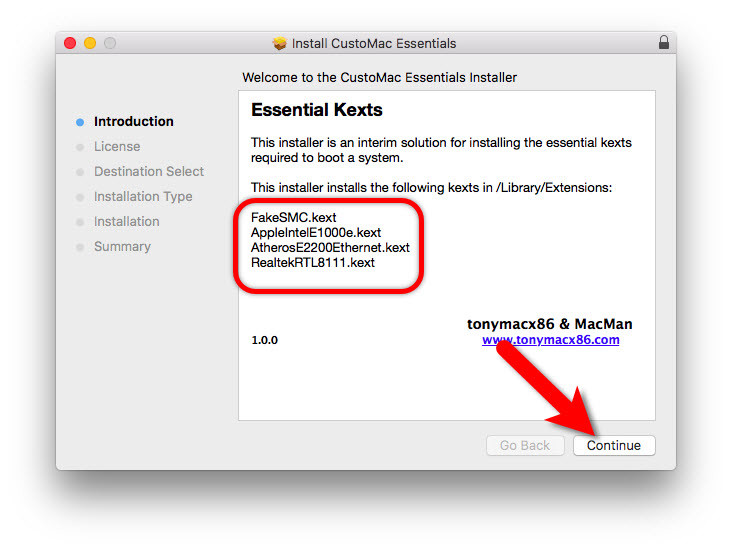732x550 pixels.
Task: Select Destination Select step label
Action: [149, 171]
